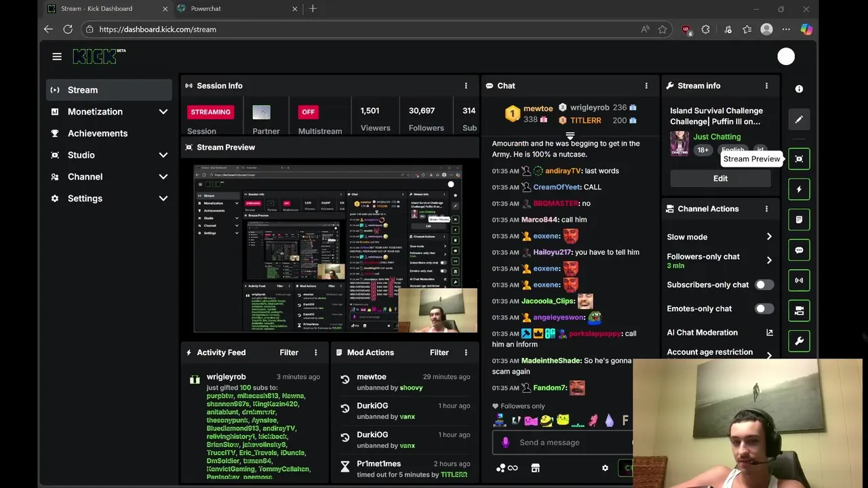Select Stream in left sidebar

[x=109, y=90]
